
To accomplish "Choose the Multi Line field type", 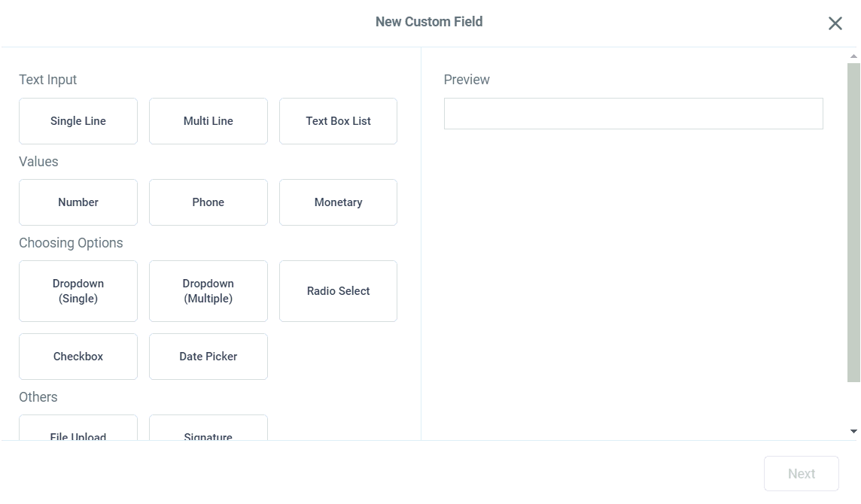I will coord(208,120).
